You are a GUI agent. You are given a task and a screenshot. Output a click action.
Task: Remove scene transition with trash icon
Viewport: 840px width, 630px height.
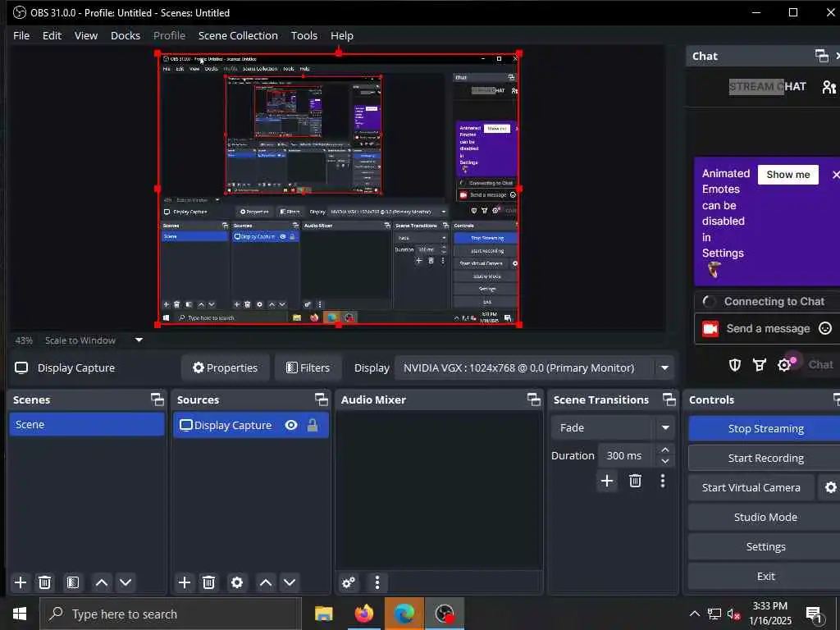636,481
